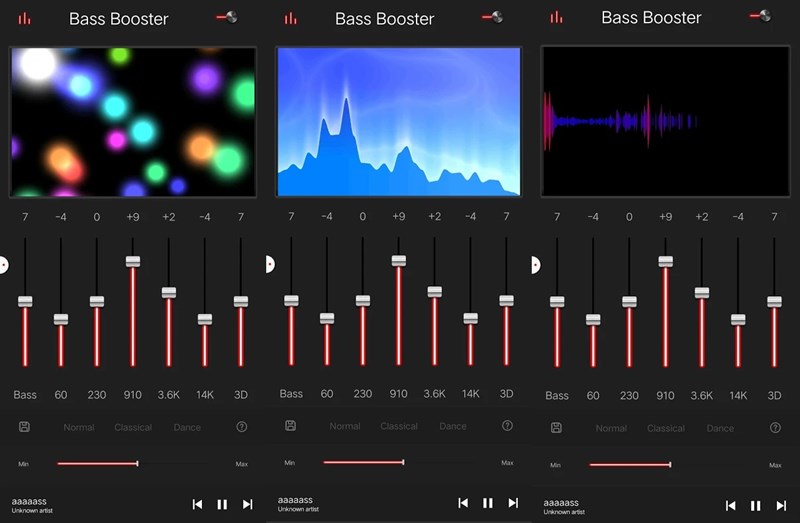Tap the aaaaass track title in right panel
Image resolution: width=800 pixels, height=523 pixels.
tap(561, 503)
